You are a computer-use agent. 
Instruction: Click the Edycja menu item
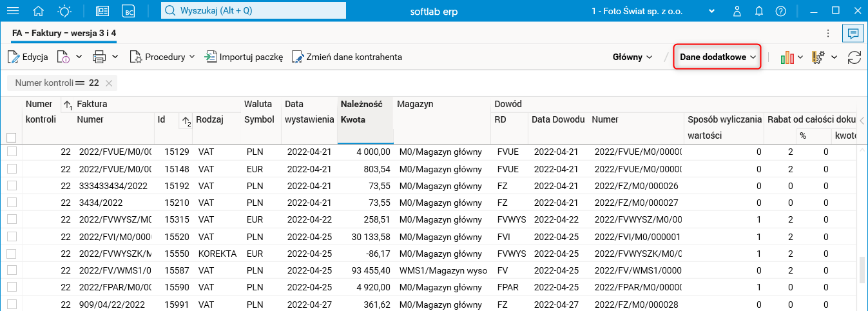click(28, 57)
